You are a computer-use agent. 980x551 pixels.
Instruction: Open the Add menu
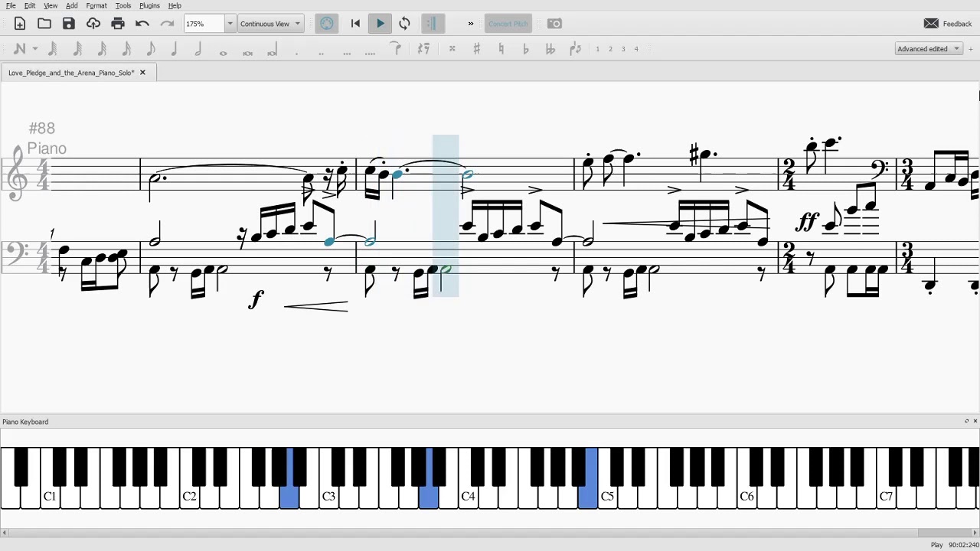[71, 5]
